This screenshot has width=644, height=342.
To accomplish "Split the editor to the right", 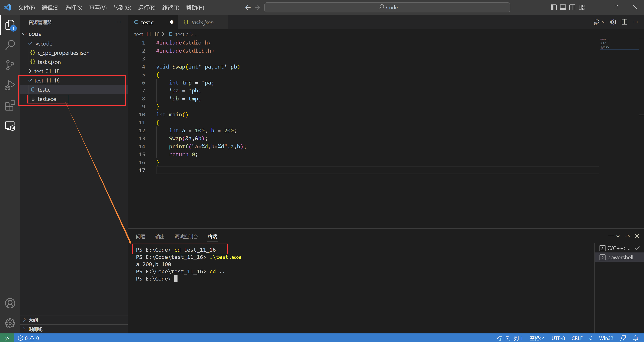I will [x=624, y=22].
